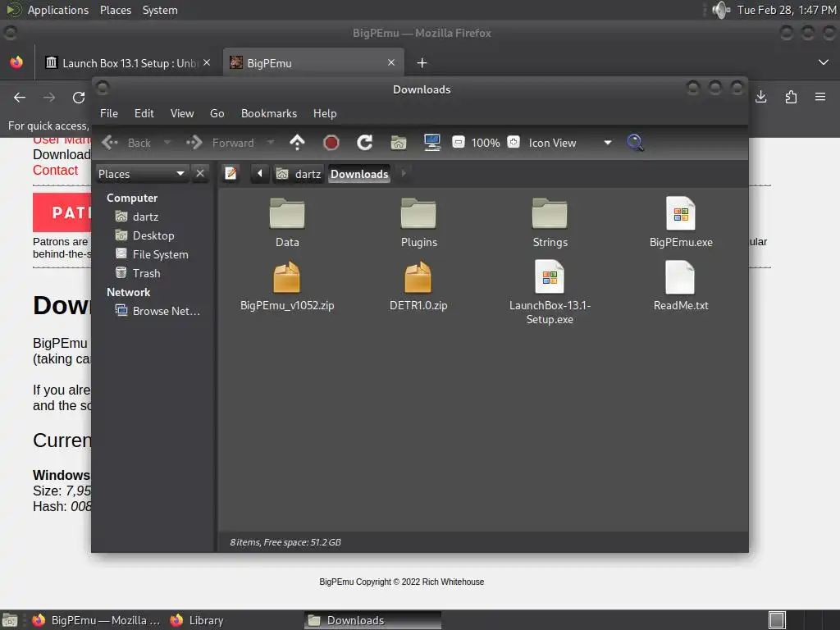This screenshot has height=630, width=840.
Task: Go up to the parent folder
Action: point(297,143)
